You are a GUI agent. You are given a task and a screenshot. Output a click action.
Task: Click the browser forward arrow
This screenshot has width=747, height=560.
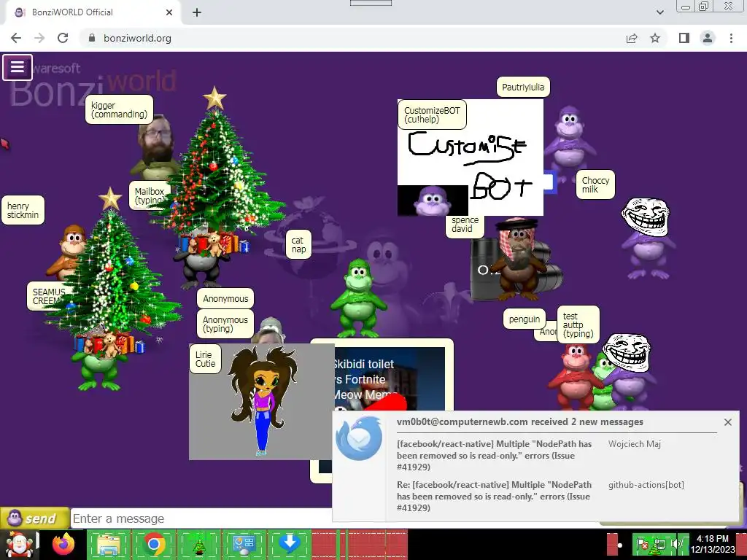click(x=39, y=38)
